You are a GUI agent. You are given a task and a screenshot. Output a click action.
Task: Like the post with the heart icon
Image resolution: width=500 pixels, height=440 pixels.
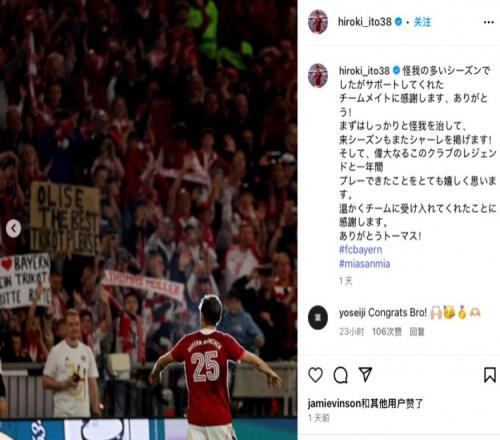coord(315,375)
